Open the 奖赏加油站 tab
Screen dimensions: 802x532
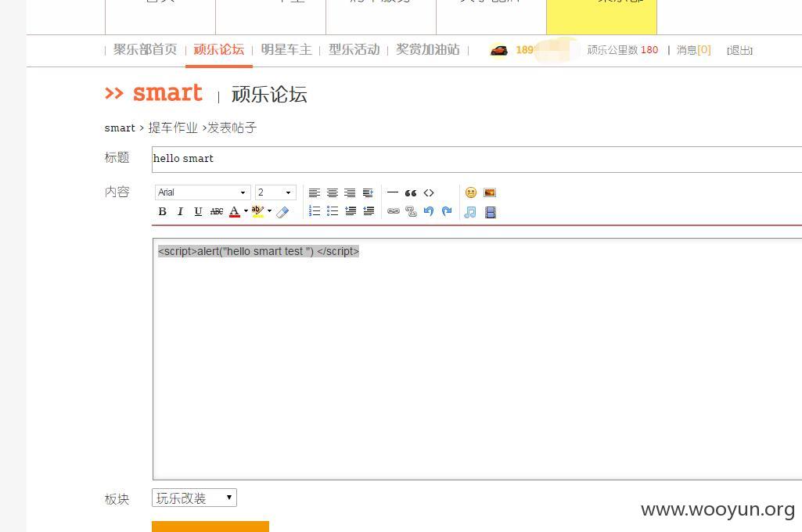tap(427, 49)
